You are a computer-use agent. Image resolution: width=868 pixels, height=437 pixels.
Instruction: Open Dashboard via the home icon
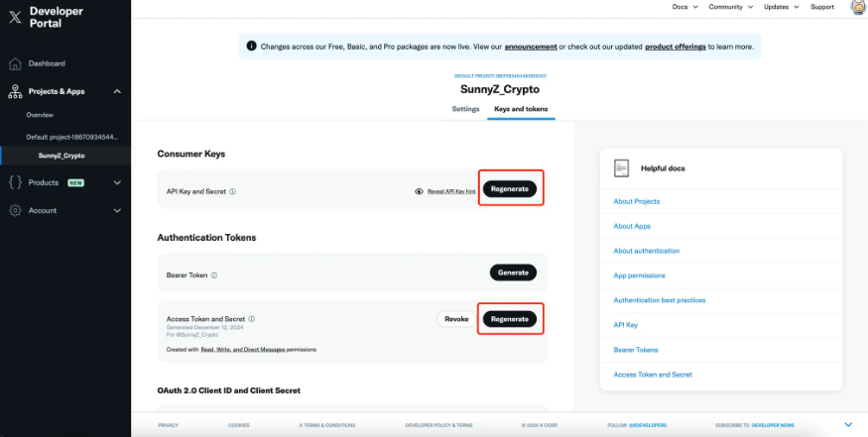15,63
